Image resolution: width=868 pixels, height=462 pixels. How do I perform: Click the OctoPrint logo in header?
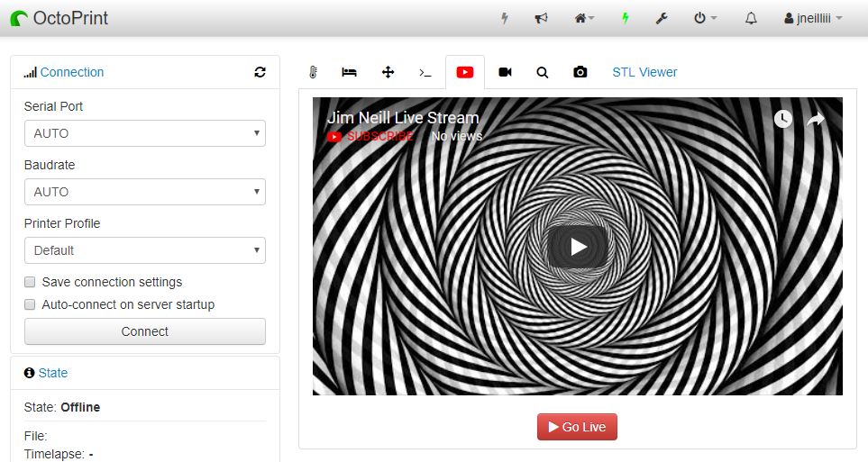[59, 18]
